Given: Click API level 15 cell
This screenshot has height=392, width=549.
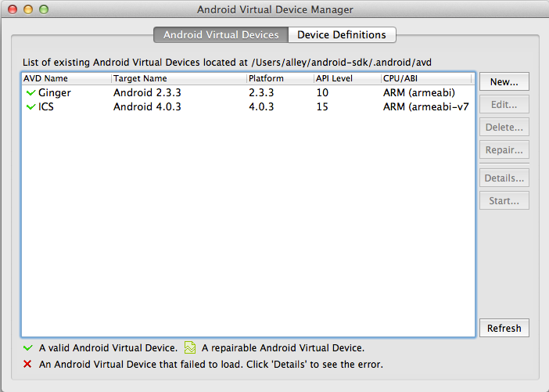Looking at the screenshot, I should pos(322,106).
